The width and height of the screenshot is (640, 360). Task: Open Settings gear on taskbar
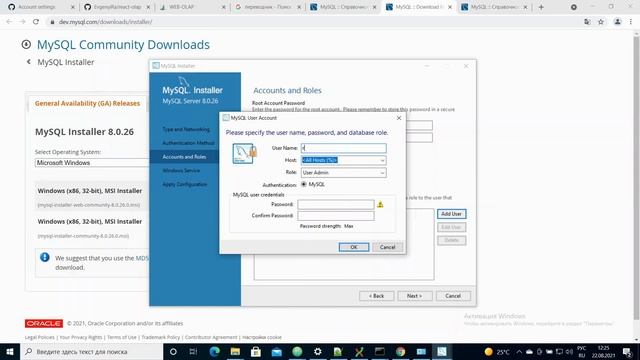pos(318,351)
